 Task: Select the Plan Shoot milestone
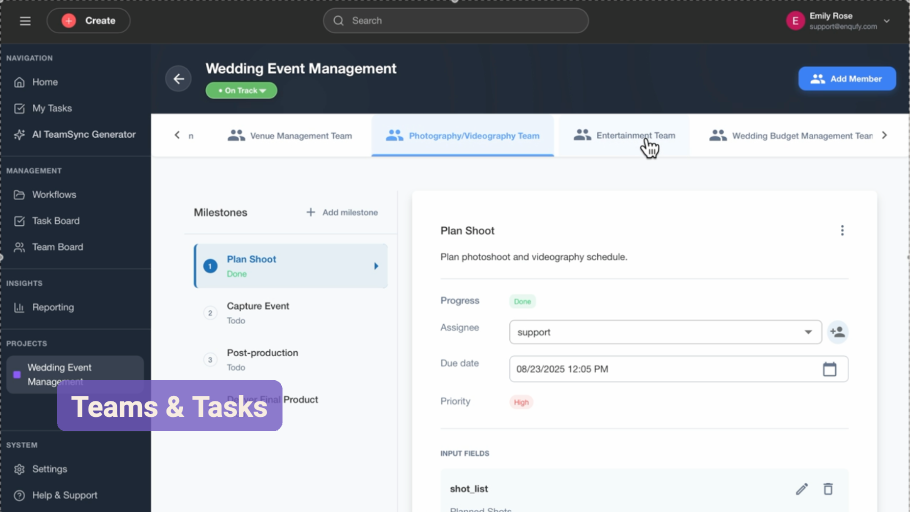coord(291,266)
